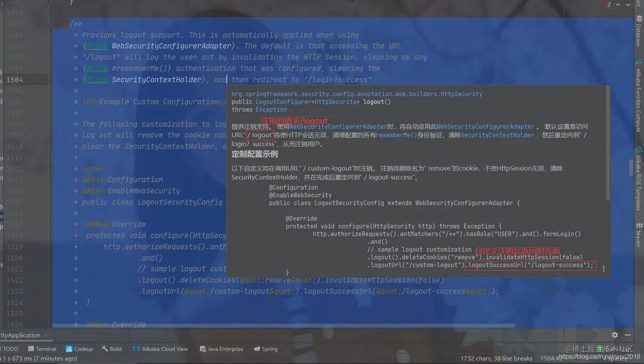
Task: Click the red error count indicator
Action: pos(606,4)
